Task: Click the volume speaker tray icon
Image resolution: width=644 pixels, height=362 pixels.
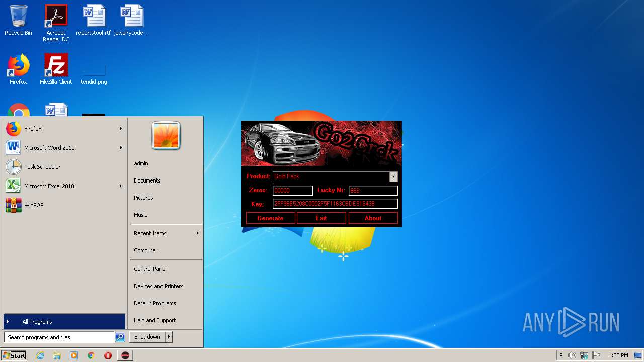Action: point(572,355)
